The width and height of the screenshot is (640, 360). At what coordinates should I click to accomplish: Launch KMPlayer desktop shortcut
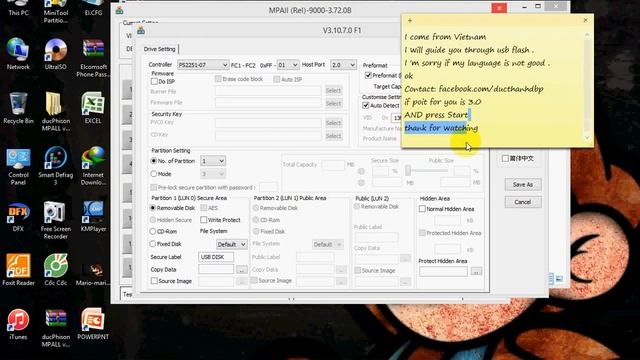(93, 217)
